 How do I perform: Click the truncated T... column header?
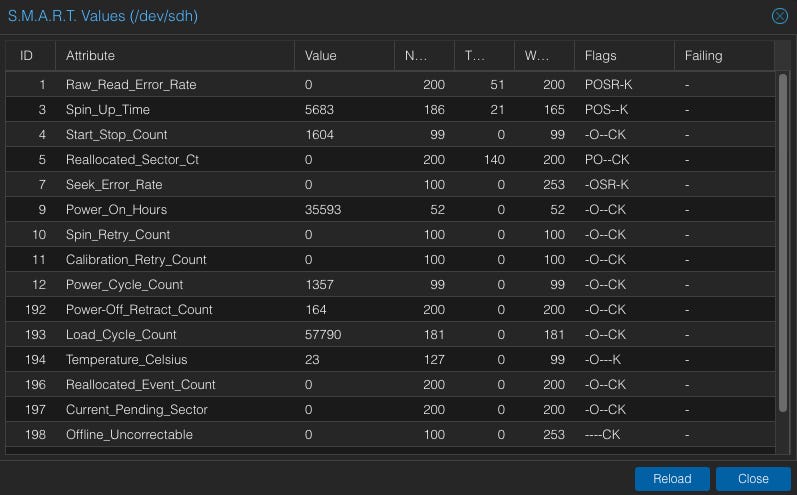pyautogui.click(x=484, y=55)
